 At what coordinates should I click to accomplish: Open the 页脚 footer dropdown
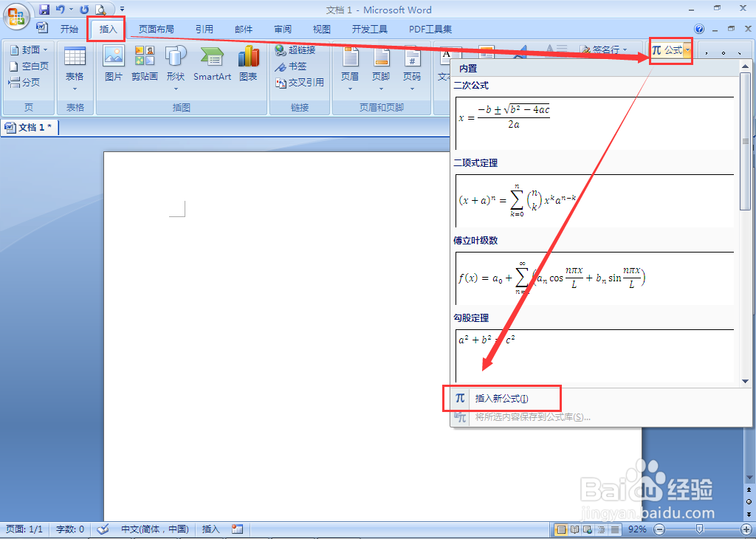[x=381, y=69]
